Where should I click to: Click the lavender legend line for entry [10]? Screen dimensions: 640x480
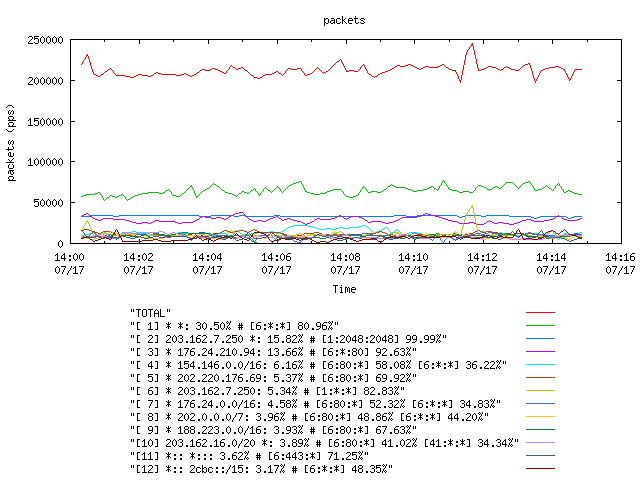(x=540, y=442)
